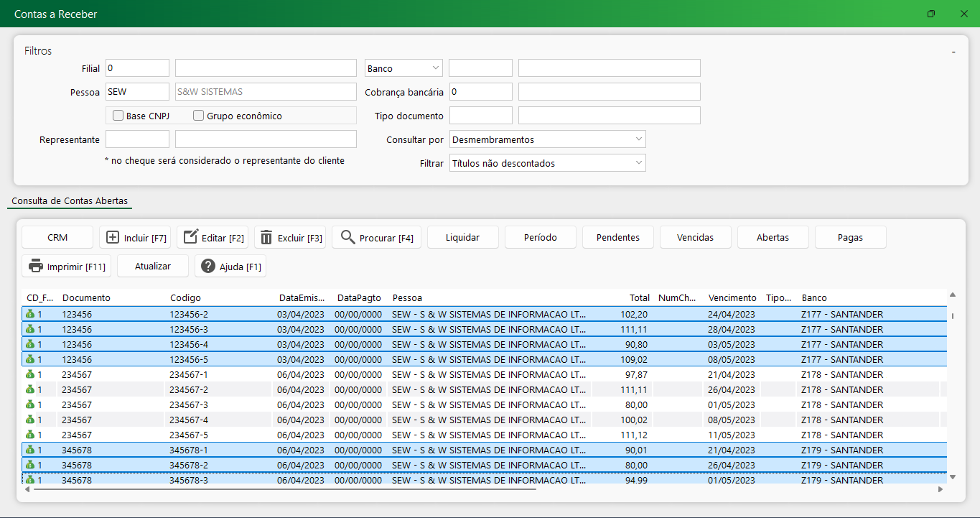Click the Representante code input field

click(137, 139)
